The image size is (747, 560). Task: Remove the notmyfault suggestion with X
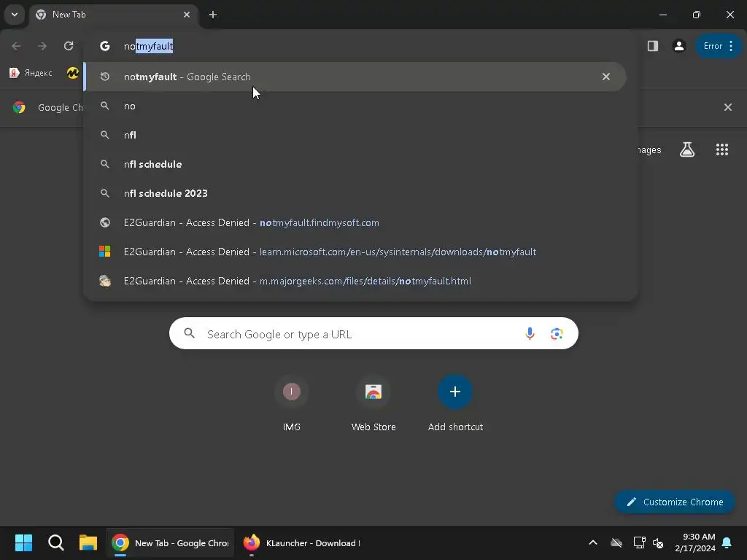(x=606, y=77)
